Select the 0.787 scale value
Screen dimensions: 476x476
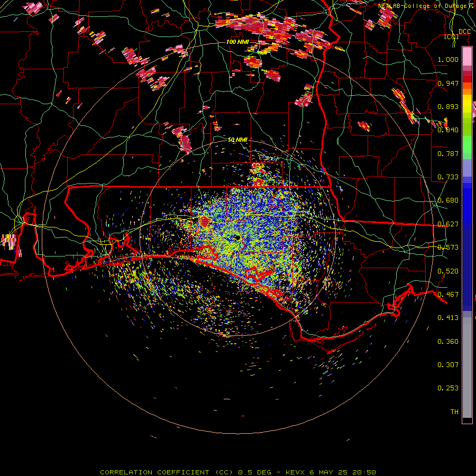point(448,153)
